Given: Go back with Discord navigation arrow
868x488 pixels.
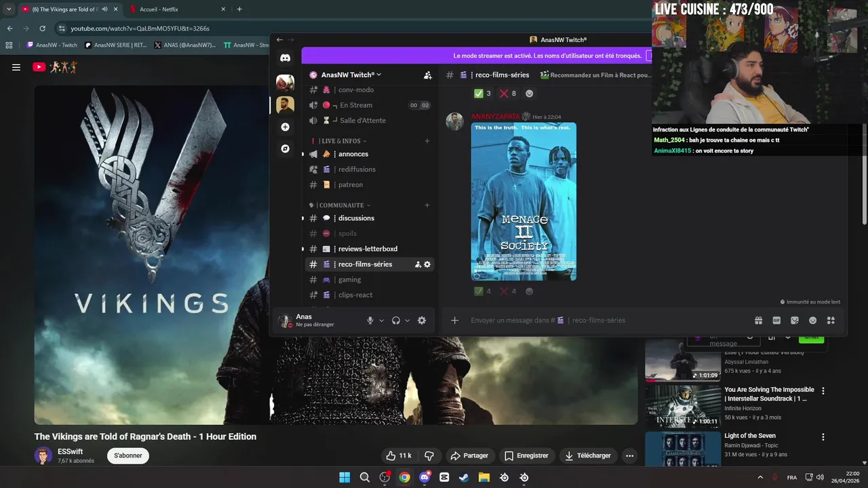Looking at the screenshot, I should click(x=279, y=40).
